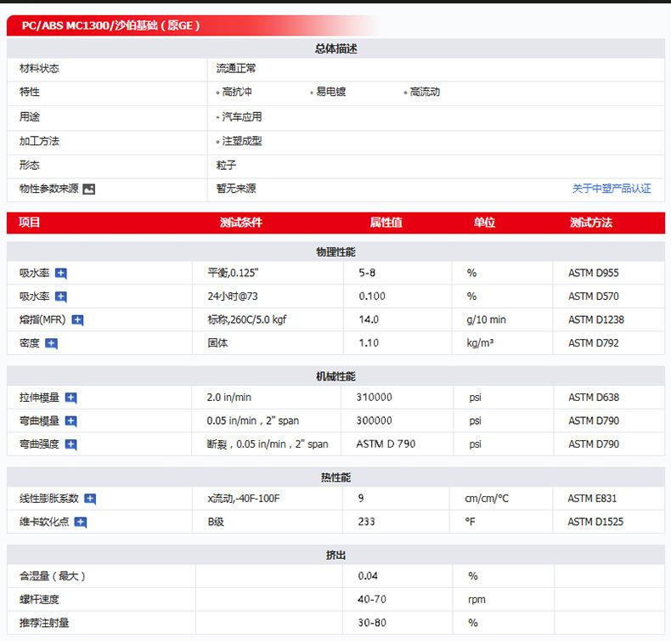Click the 属性值 column header
671x644 pixels.
point(386,223)
